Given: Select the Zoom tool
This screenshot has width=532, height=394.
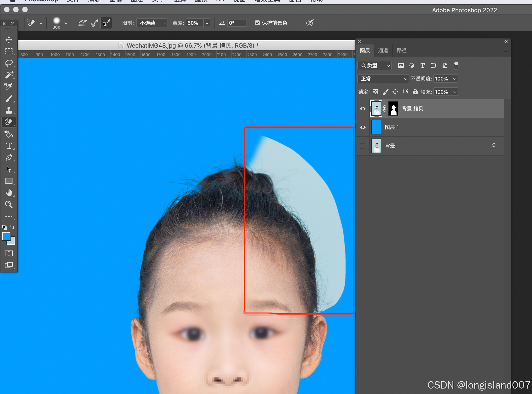Looking at the screenshot, I should click(9, 204).
